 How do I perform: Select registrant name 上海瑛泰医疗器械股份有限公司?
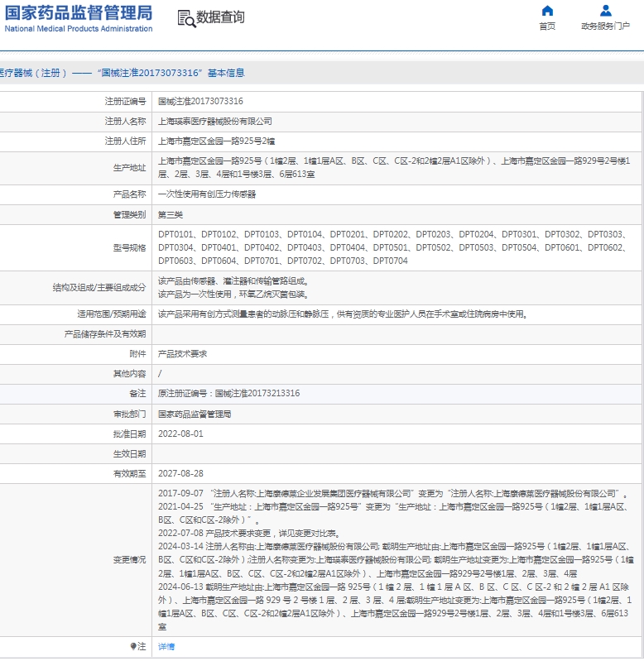pos(215,122)
